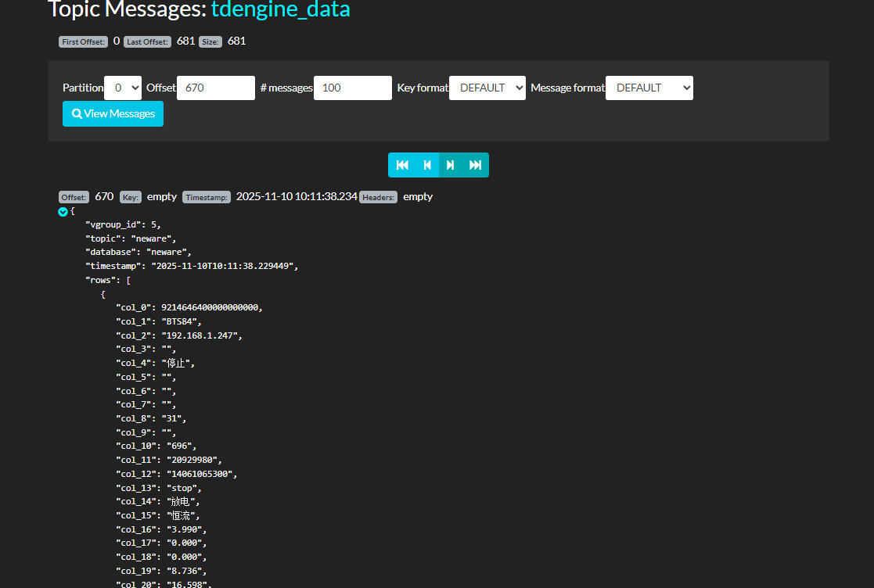Open the Partition dropdown

pos(123,88)
